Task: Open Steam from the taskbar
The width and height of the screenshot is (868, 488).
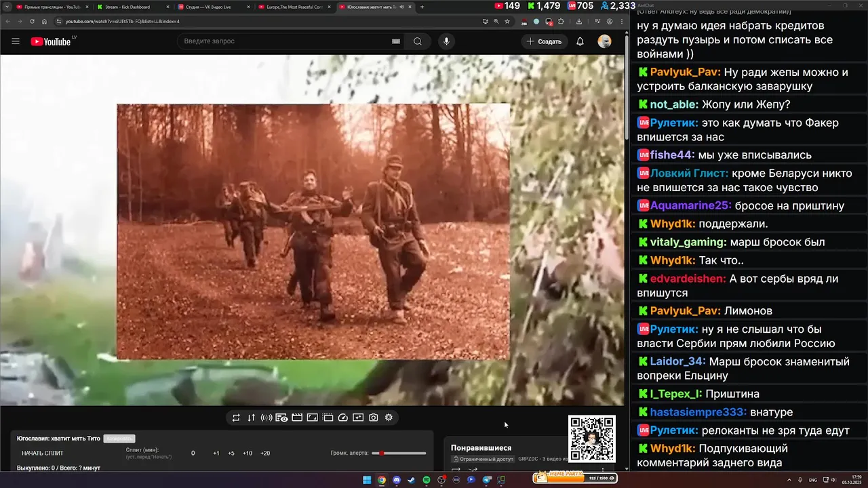Action: pyautogui.click(x=412, y=480)
